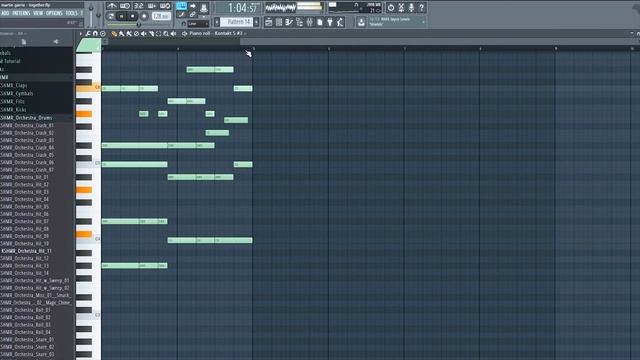This screenshot has height=360, width=640.
Task: Select SHMR_Orchestra_Crash_01 sample in browser
Action: (27, 125)
